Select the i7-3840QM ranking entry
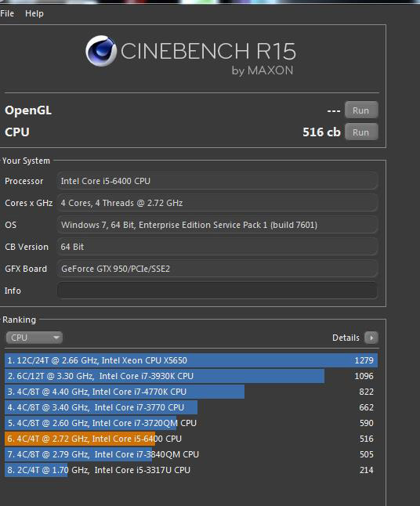The height and width of the screenshot is (506, 420). pyautogui.click(x=191, y=454)
